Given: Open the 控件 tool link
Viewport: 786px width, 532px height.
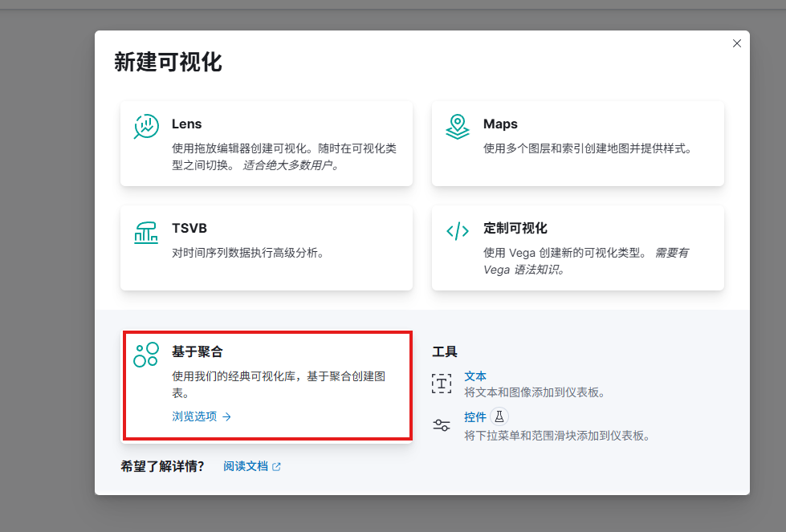Looking at the screenshot, I should pyautogui.click(x=475, y=417).
